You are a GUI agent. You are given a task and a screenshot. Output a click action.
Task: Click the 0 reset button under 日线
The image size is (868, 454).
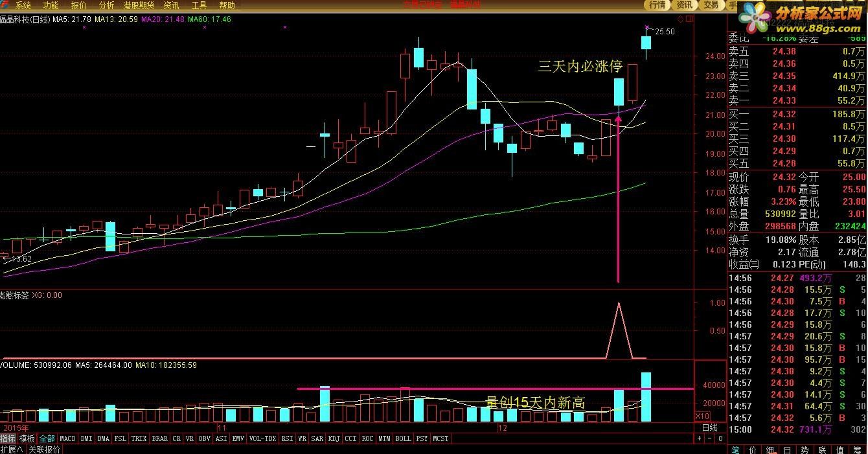click(720, 438)
